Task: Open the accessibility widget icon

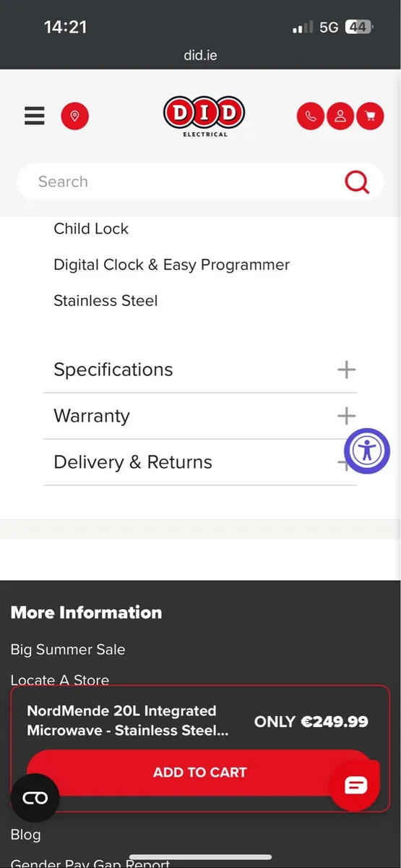Action: pyautogui.click(x=367, y=451)
